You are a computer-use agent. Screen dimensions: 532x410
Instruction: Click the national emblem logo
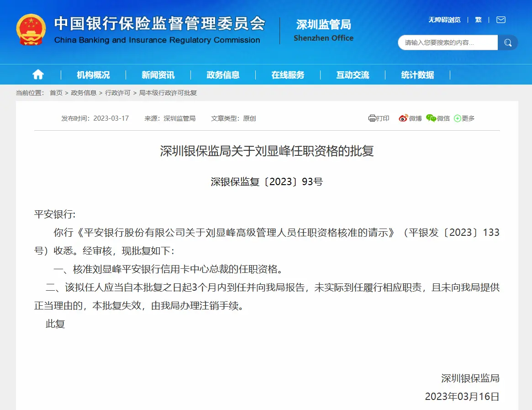(x=31, y=30)
